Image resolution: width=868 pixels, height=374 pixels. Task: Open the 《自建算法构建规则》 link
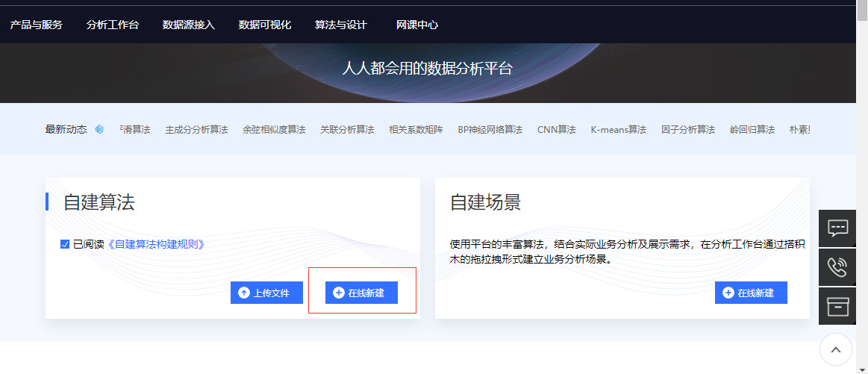pyautogui.click(x=155, y=244)
